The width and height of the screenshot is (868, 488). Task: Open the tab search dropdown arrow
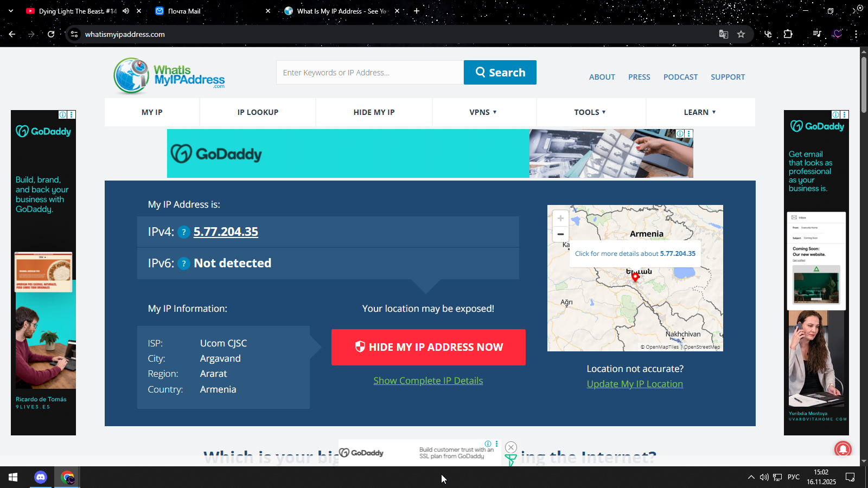click(x=10, y=11)
